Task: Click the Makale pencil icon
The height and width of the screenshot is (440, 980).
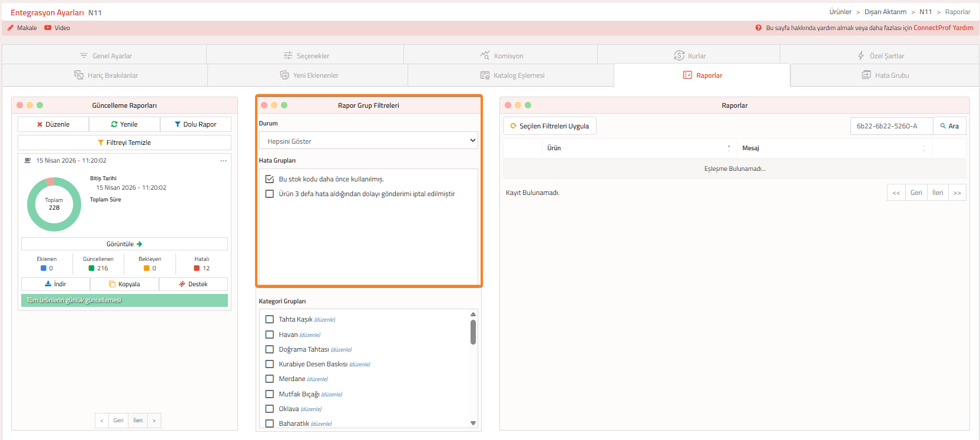Action: click(11, 28)
